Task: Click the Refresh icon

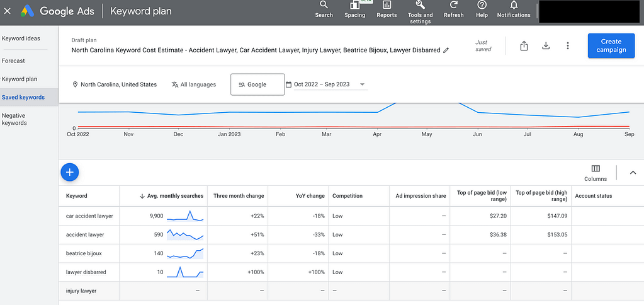Action: 453,9
